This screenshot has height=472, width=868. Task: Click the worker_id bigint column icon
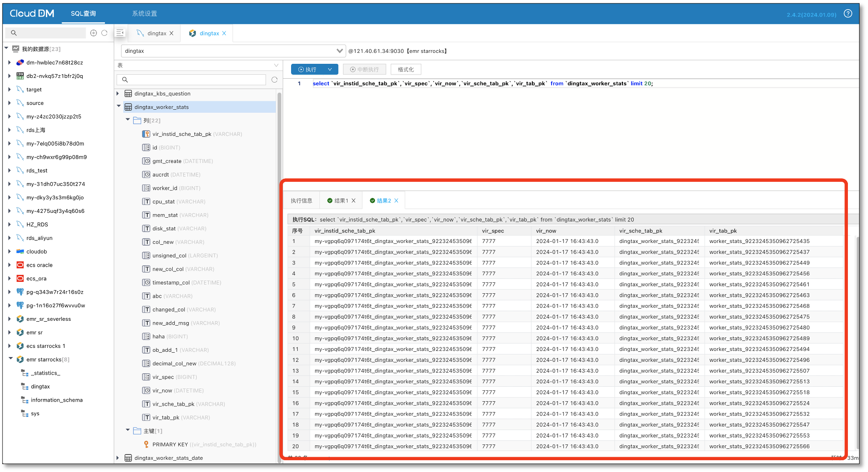[146, 188]
